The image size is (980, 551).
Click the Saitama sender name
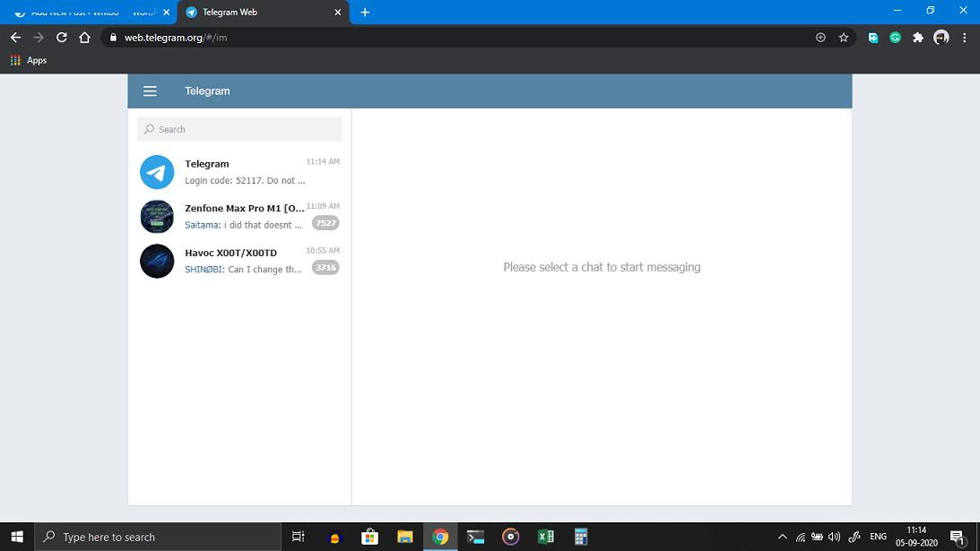pos(203,225)
